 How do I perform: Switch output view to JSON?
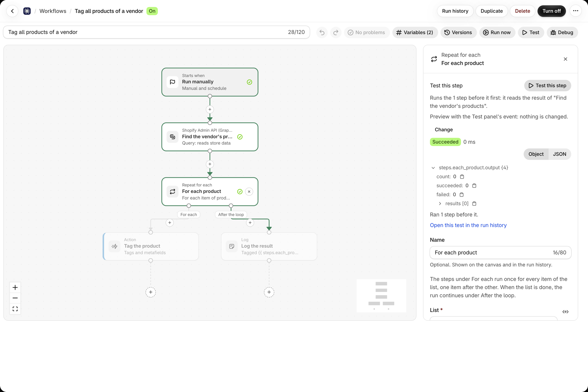tap(559, 154)
